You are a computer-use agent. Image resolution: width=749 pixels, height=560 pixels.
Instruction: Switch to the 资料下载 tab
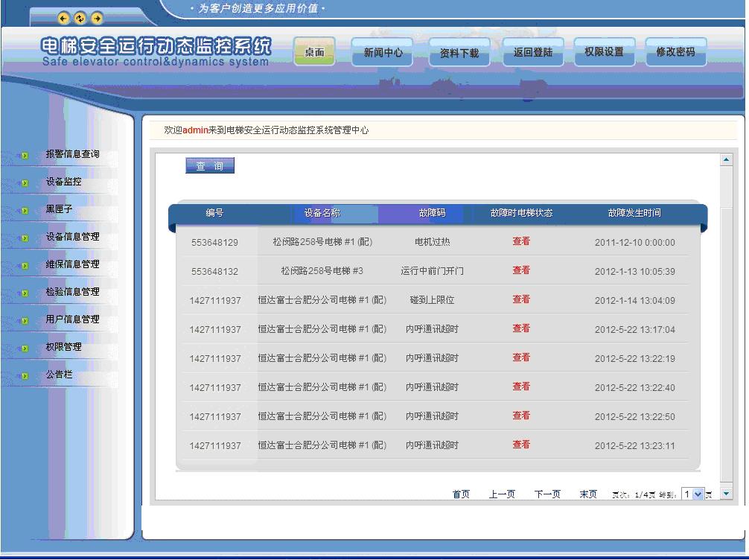pyautogui.click(x=459, y=54)
